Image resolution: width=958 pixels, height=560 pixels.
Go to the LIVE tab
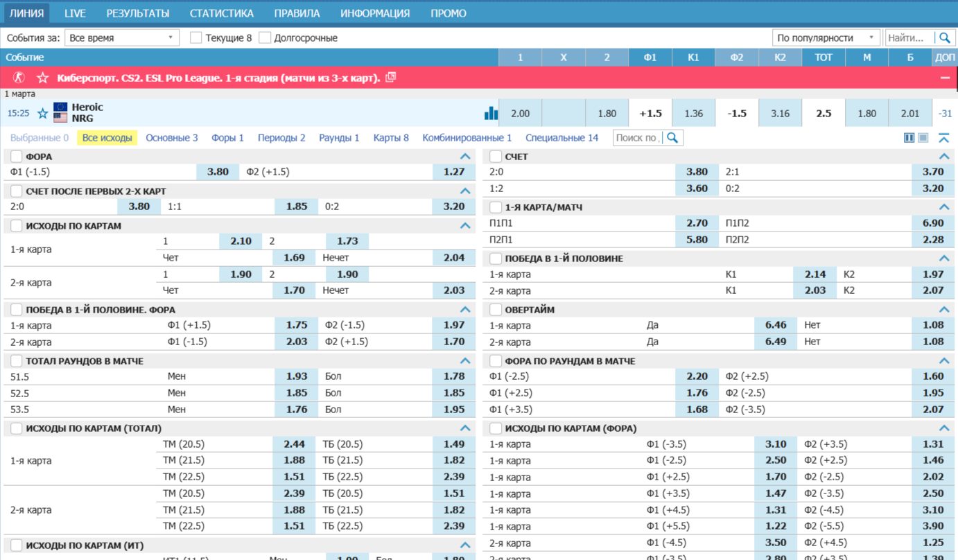pyautogui.click(x=75, y=13)
